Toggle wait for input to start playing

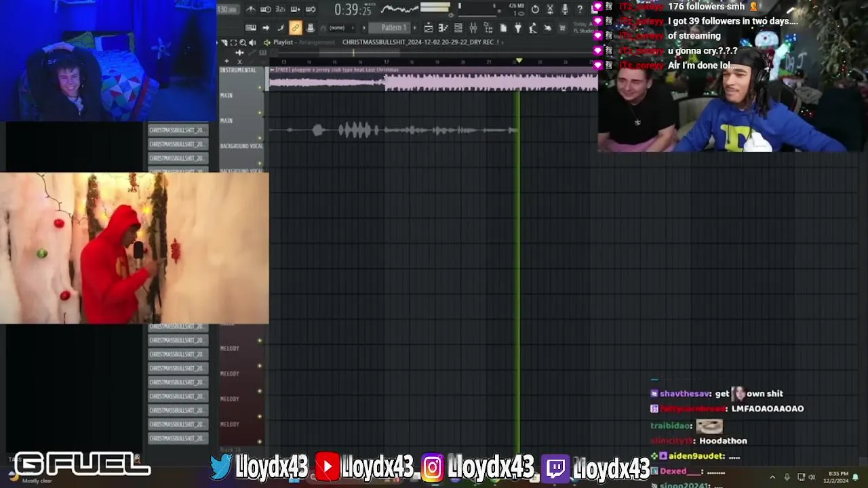pos(265,9)
